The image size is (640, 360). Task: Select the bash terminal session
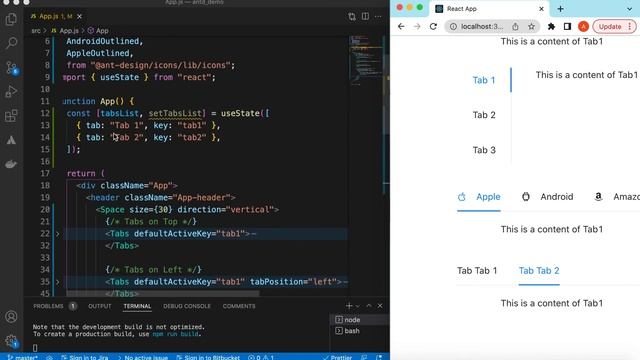[x=359, y=331]
